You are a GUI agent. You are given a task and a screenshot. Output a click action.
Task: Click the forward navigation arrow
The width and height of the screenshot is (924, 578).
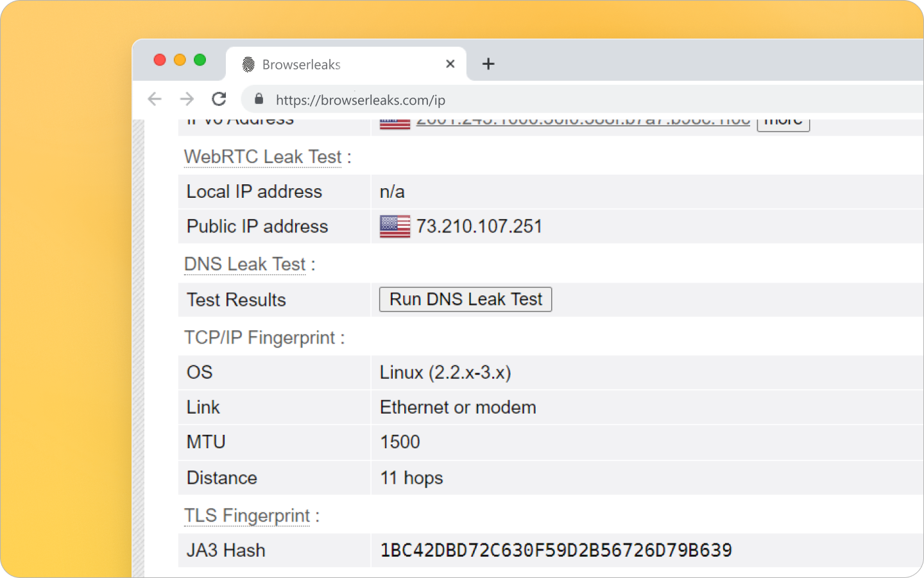point(187,99)
